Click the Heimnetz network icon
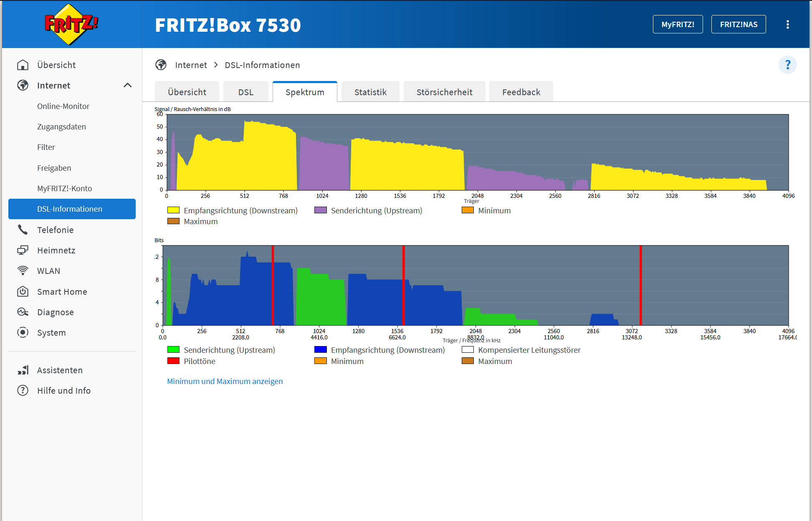The width and height of the screenshot is (812, 521). click(23, 250)
